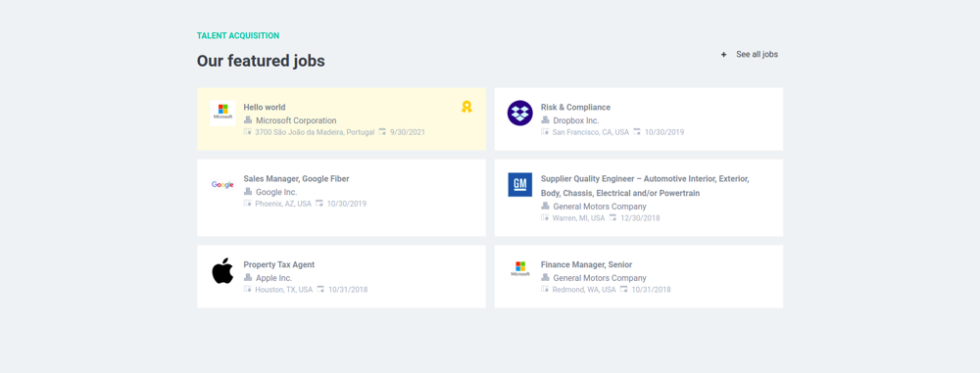Open the Risk & Compliance job posting
This screenshot has width=980, height=373.
coord(575,107)
